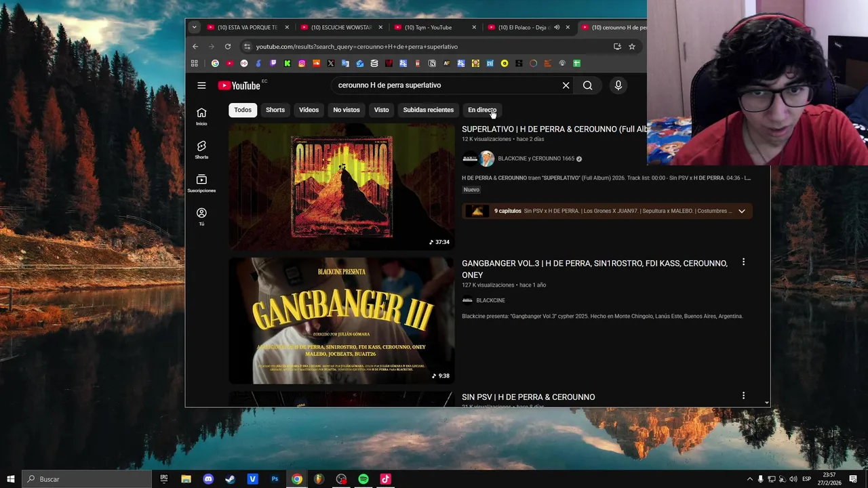Reload the current page

click(x=228, y=47)
